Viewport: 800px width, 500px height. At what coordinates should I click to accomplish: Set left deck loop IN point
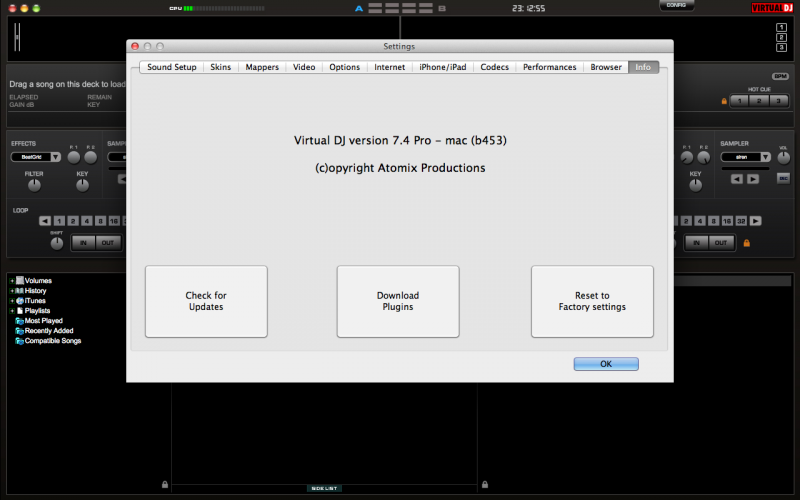83,243
